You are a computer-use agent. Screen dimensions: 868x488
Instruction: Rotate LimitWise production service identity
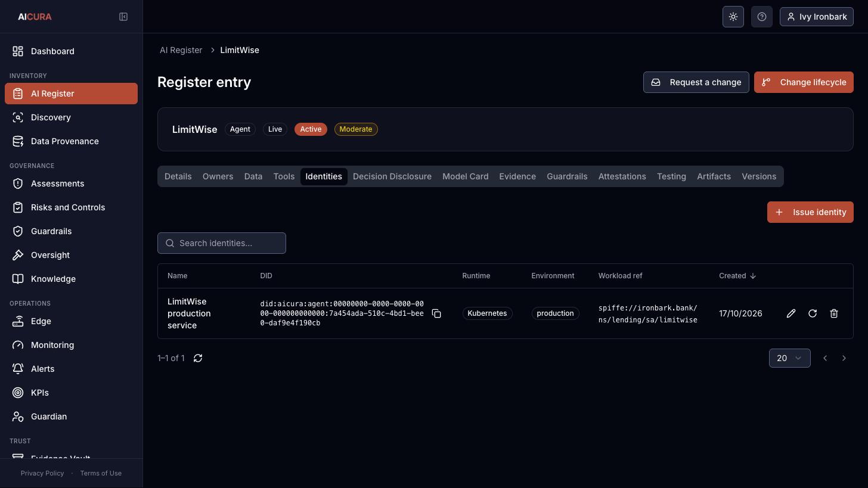[x=813, y=313]
